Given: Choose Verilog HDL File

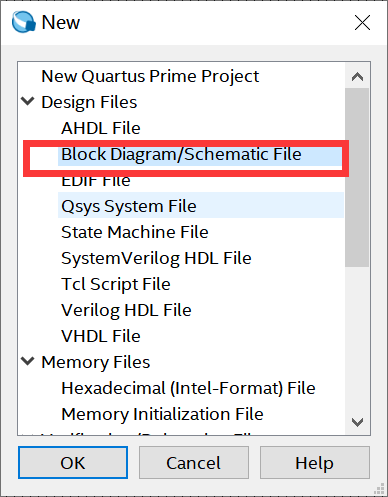Looking at the screenshot, I should (126, 310).
